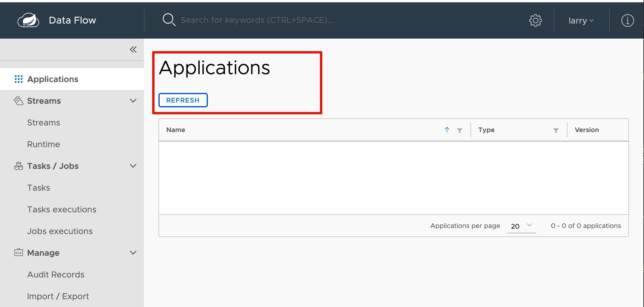This screenshot has height=307, width=644.
Task: Collapse the Streams section
Action: pyautogui.click(x=133, y=101)
